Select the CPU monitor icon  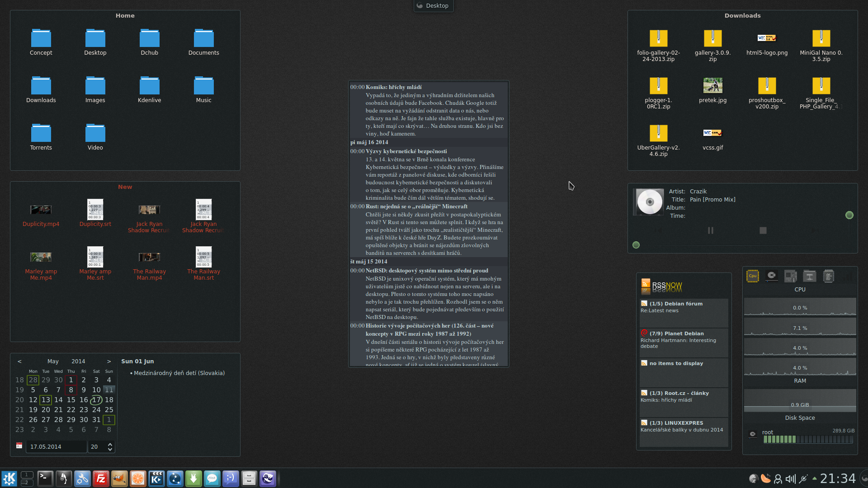pyautogui.click(x=752, y=276)
